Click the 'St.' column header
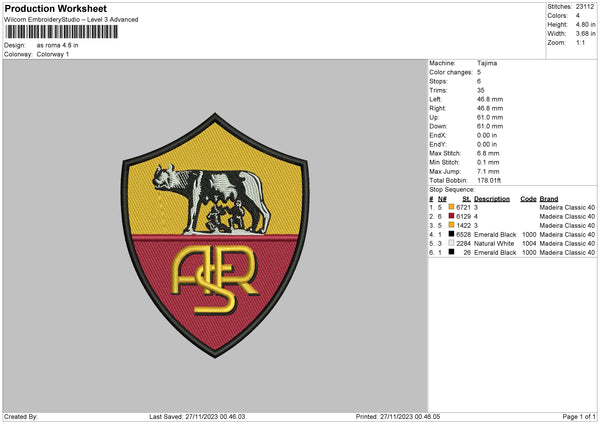Image resolution: width=600 pixels, height=424 pixels. (466, 199)
